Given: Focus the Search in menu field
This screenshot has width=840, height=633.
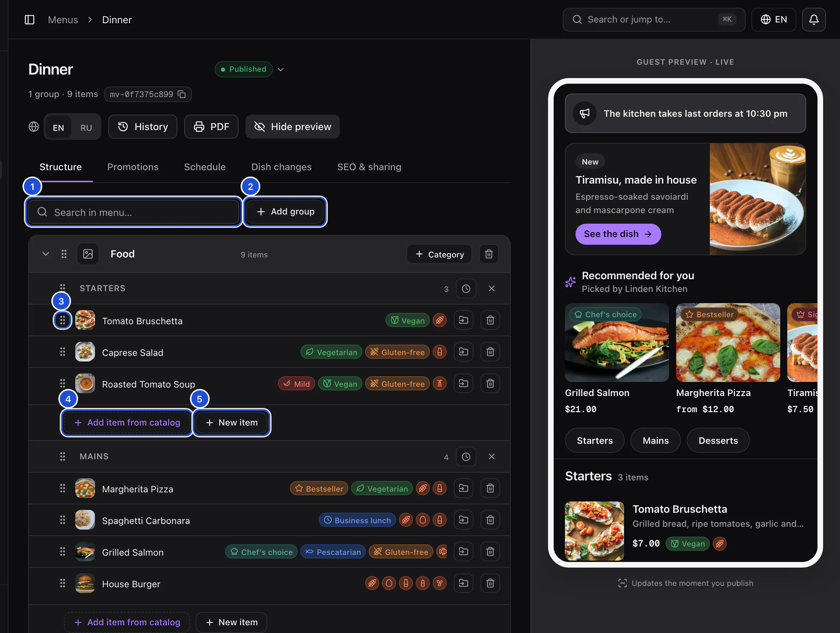Looking at the screenshot, I should pos(133,212).
